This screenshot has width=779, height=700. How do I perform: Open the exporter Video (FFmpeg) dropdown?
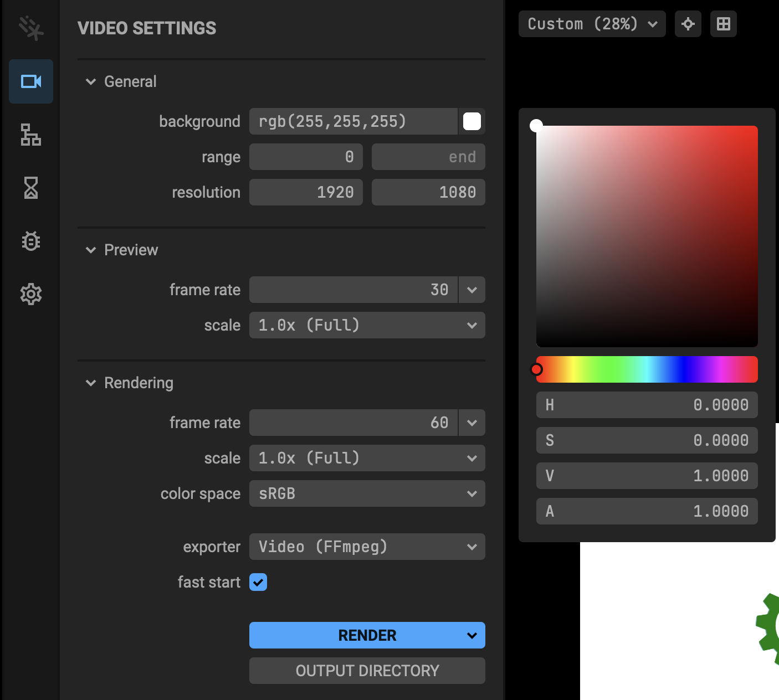pos(367,547)
